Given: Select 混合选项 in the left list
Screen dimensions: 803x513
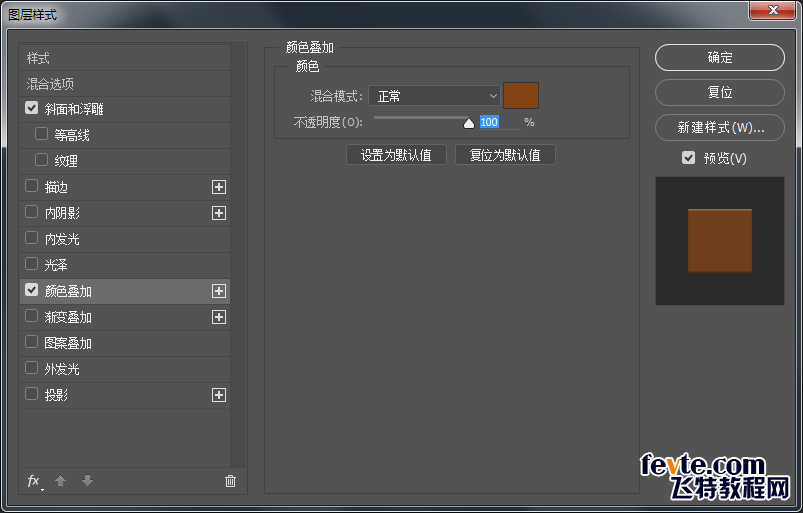Looking at the screenshot, I should coord(125,83).
